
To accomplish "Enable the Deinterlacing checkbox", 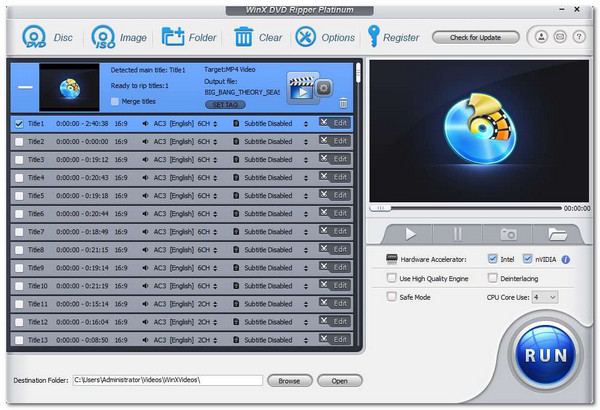I will [x=492, y=278].
